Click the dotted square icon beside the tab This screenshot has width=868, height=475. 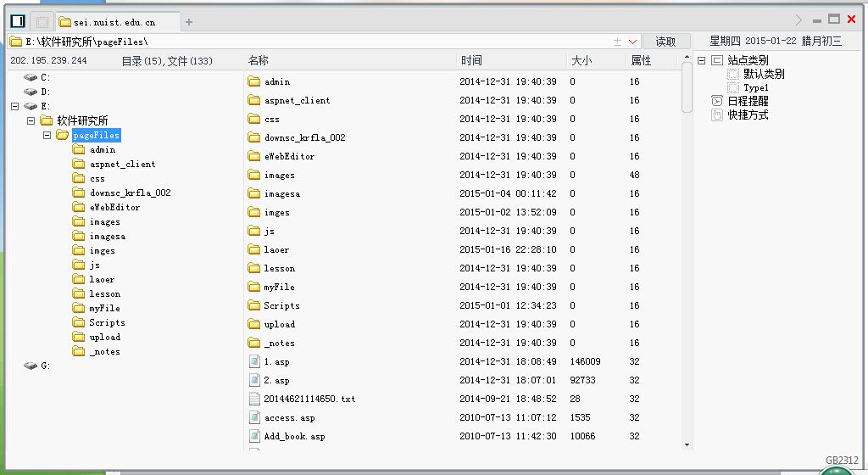click(x=42, y=22)
